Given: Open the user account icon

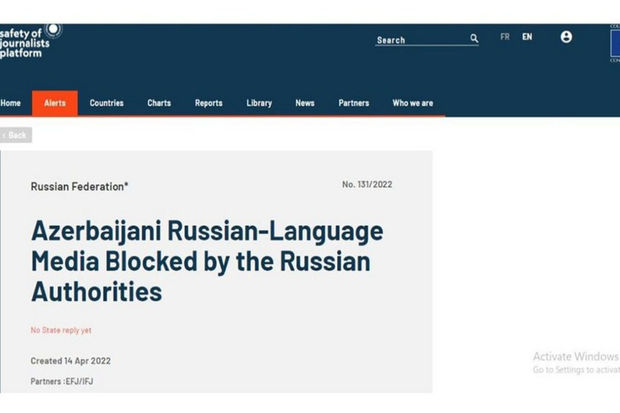Looking at the screenshot, I should click(566, 37).
